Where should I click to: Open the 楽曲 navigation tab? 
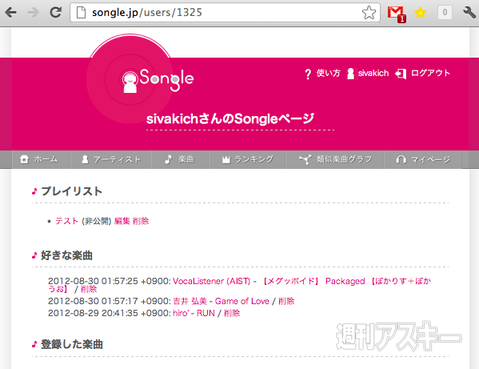(x=180, y=160)
